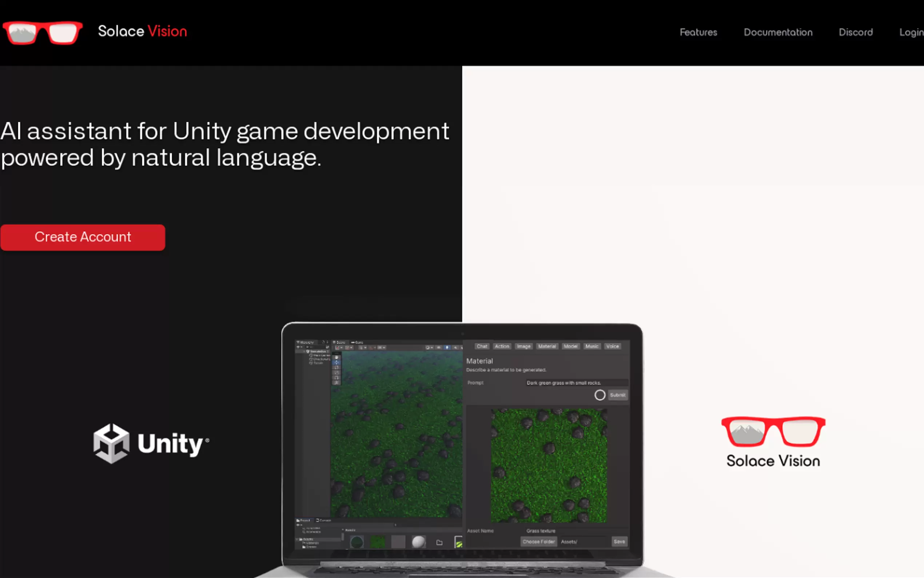Switch to the Material tab in plugin
The image size is (924, 578).
pyautogui.click(x=547, y=347)
